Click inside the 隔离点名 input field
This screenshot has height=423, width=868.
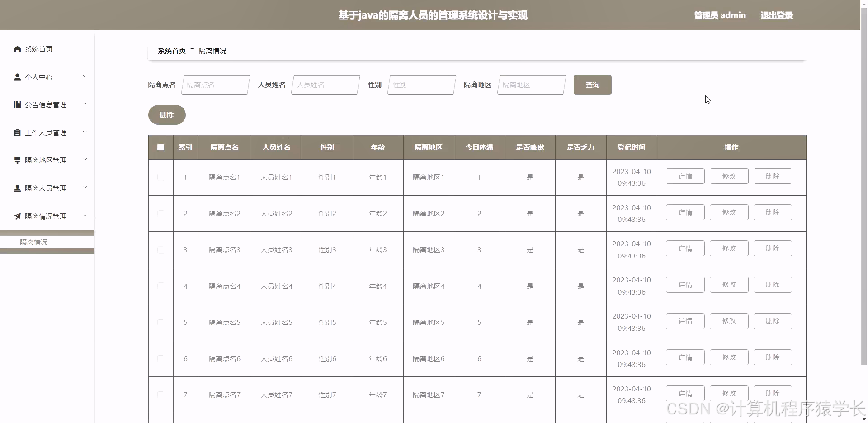(215, 85)
